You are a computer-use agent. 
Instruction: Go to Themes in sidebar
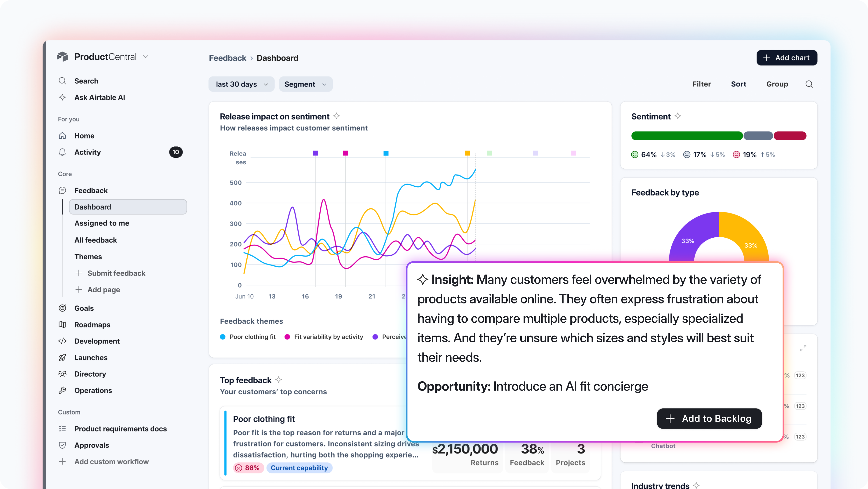[x=88, y=257]
